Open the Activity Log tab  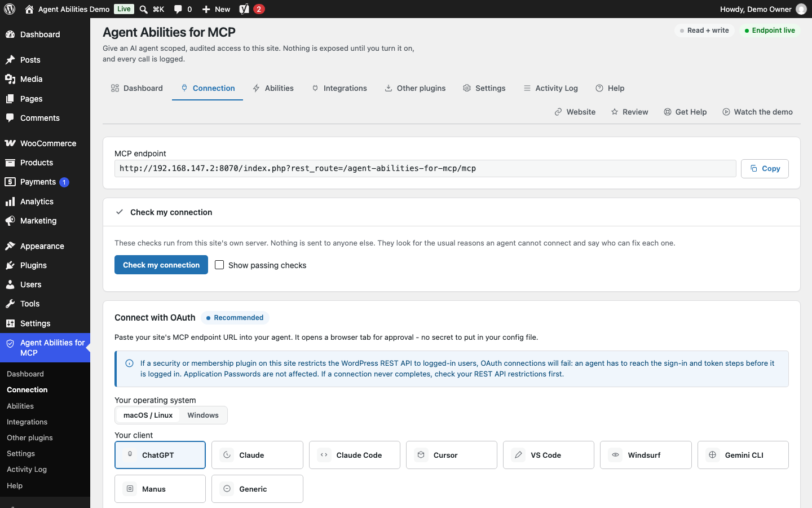coord(550,88)
